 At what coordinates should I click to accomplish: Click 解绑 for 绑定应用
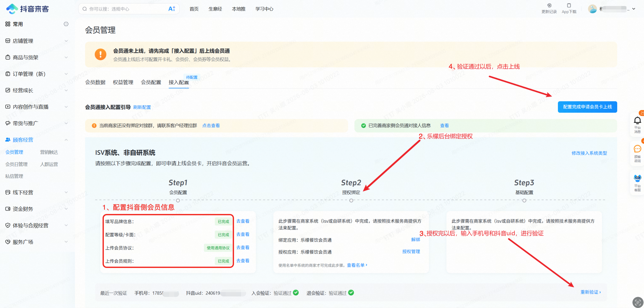(x=416, y=240)
